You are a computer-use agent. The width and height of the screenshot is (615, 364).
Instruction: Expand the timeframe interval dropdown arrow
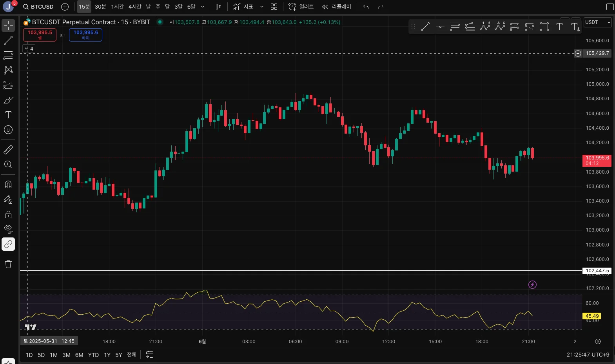[203, 7]
